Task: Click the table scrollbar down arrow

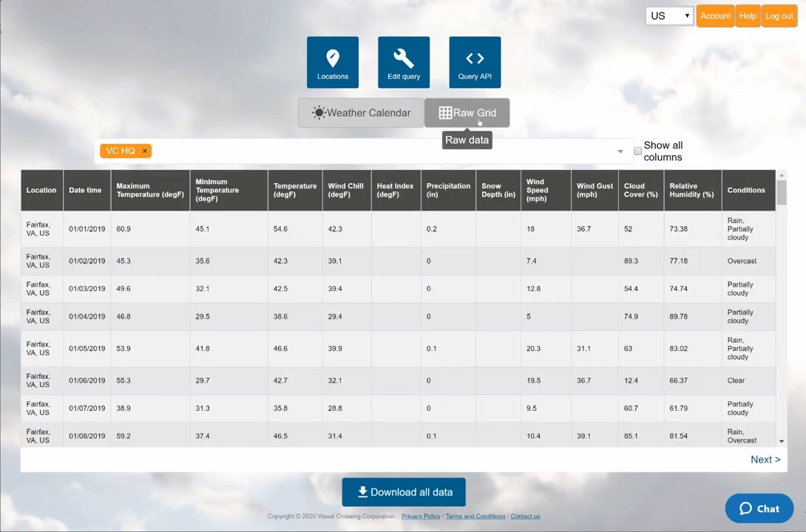Action: point(782,441)
